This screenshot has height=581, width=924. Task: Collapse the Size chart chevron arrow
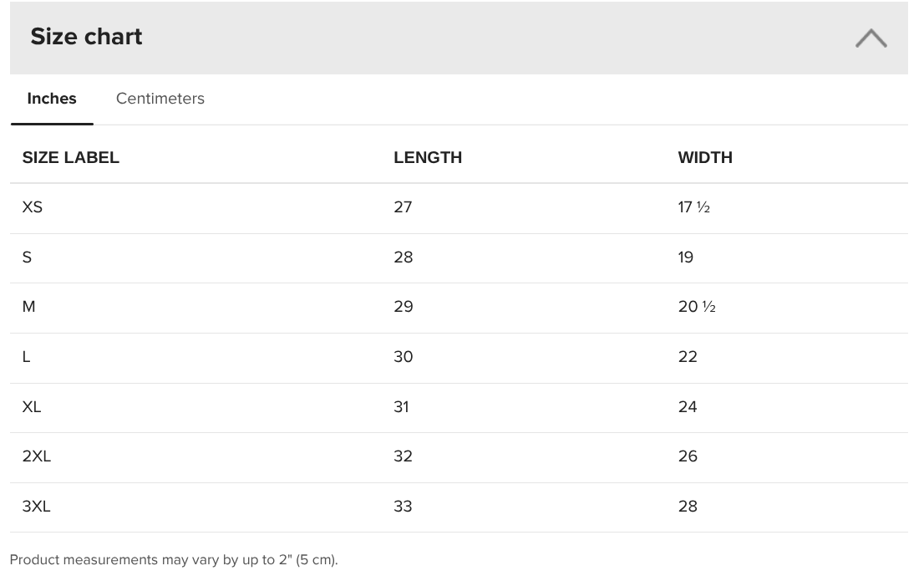tap(871, 38)
